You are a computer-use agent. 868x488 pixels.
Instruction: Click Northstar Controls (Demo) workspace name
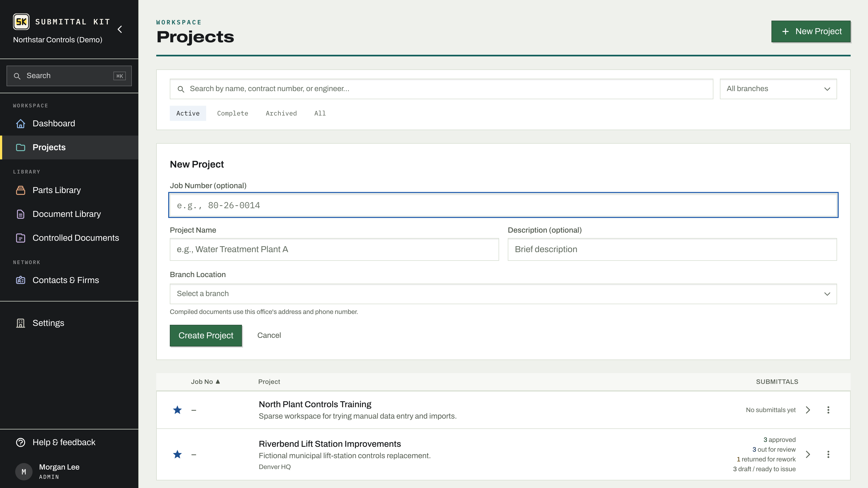pyautogui.click(x=58, y=40)
